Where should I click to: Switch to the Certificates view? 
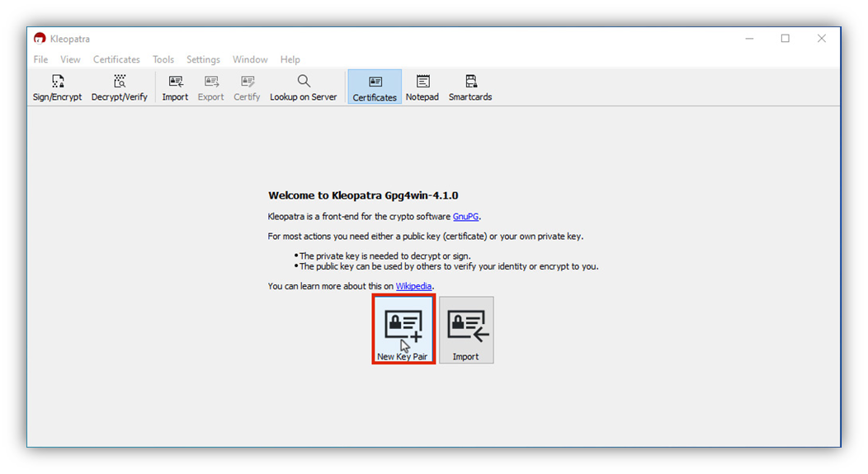[x=375, y=87]
